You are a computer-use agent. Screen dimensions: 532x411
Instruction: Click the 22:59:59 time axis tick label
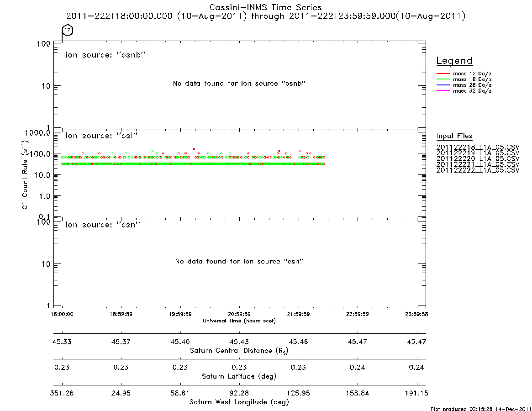tap(357, 314)
